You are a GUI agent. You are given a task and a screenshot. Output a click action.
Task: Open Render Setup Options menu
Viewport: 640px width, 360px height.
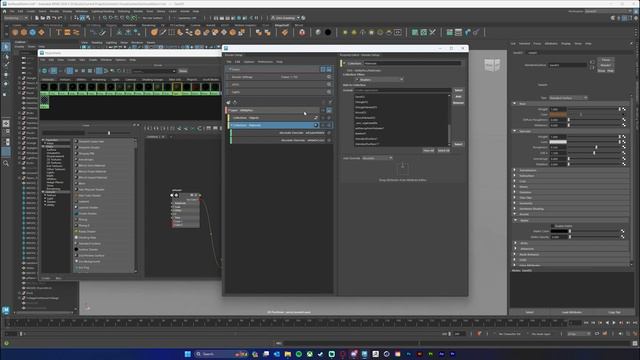(249, 62)
